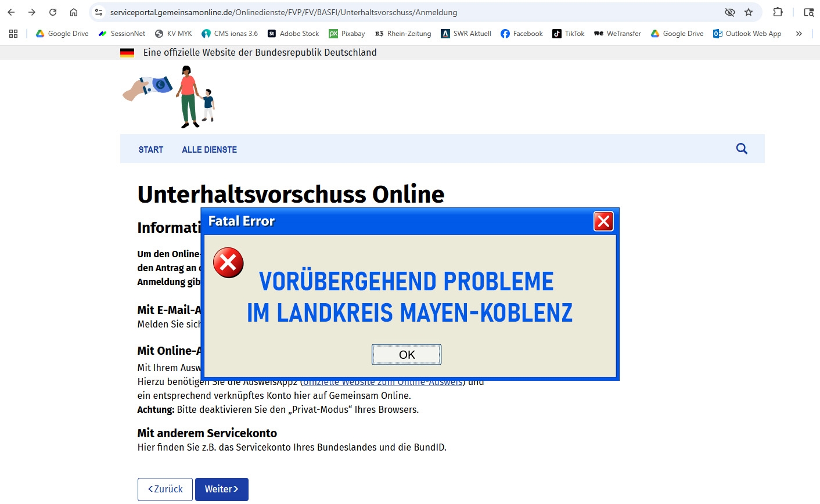Toggle the tracking protection eye icon
The height and width of the screenshot is (504, 820).
(730, 12)
